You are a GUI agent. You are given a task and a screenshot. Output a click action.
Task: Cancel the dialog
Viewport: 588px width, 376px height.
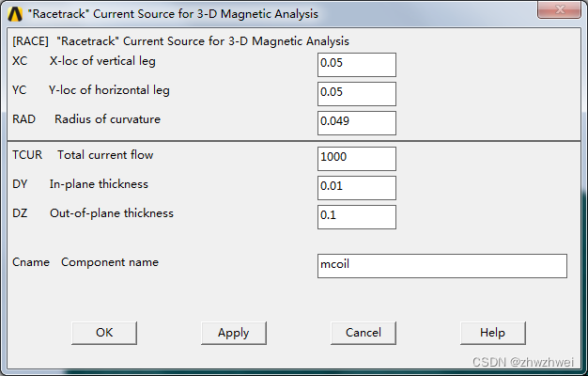(x=363, y=333)
